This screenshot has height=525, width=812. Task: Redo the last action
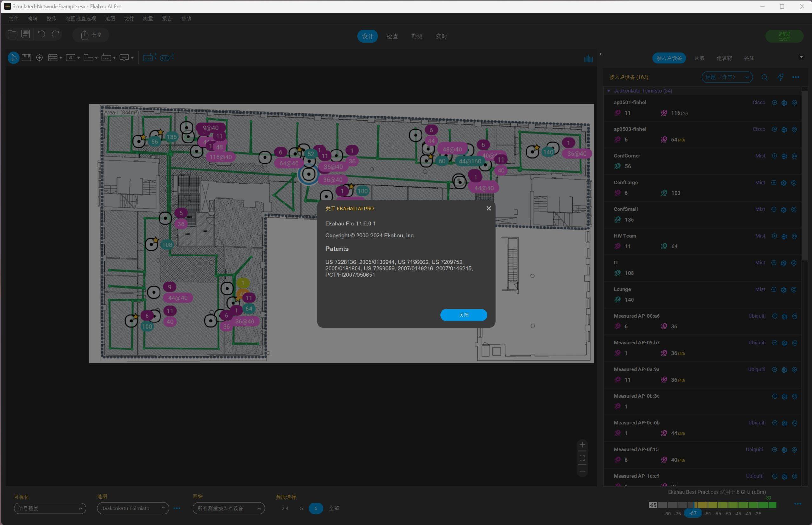[56, 34]
